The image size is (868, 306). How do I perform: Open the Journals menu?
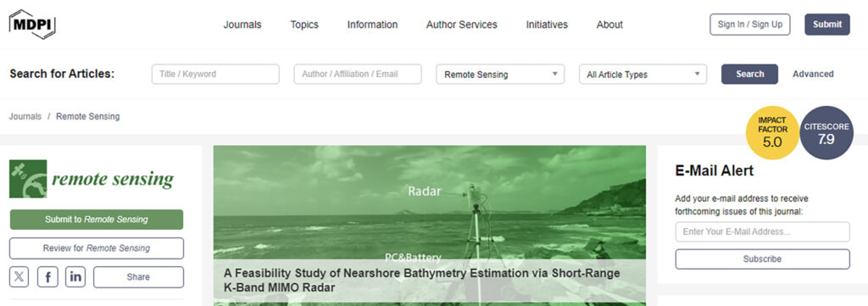(x=242, y=25)
